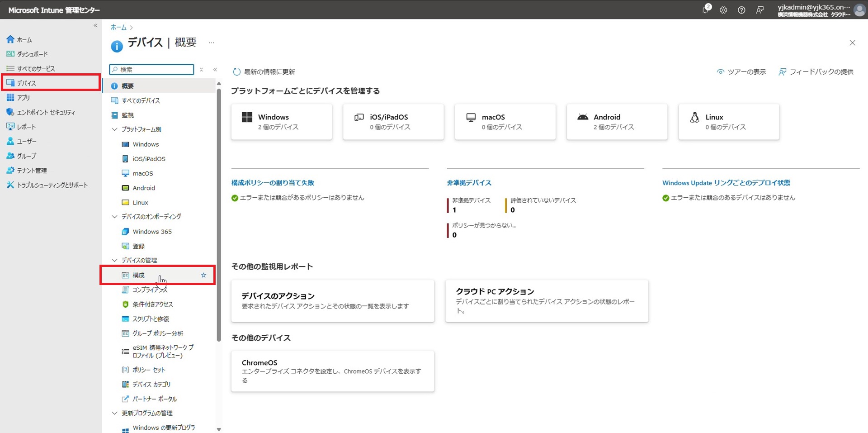868x433 pixels.
Task: Collapse the main navigation with double chevron
Action: point(95,25)
